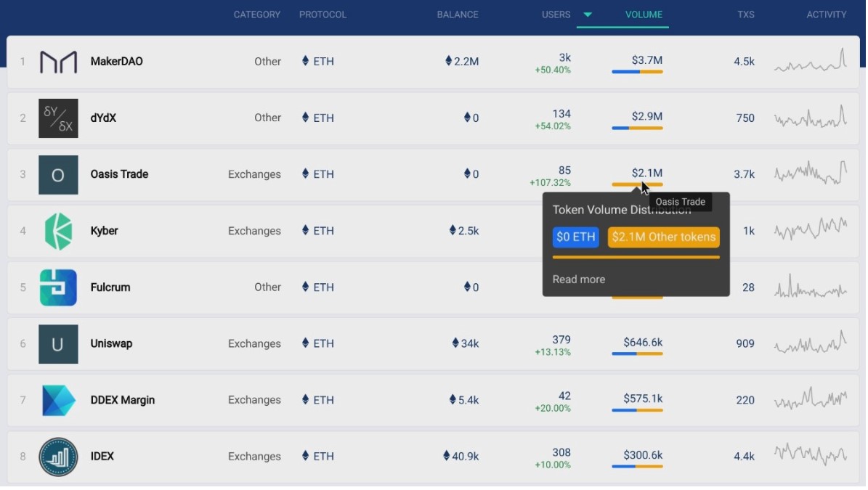Click the blue $0 ETH badge in tooltip
The image size is (868, 490).
[576, 237]
